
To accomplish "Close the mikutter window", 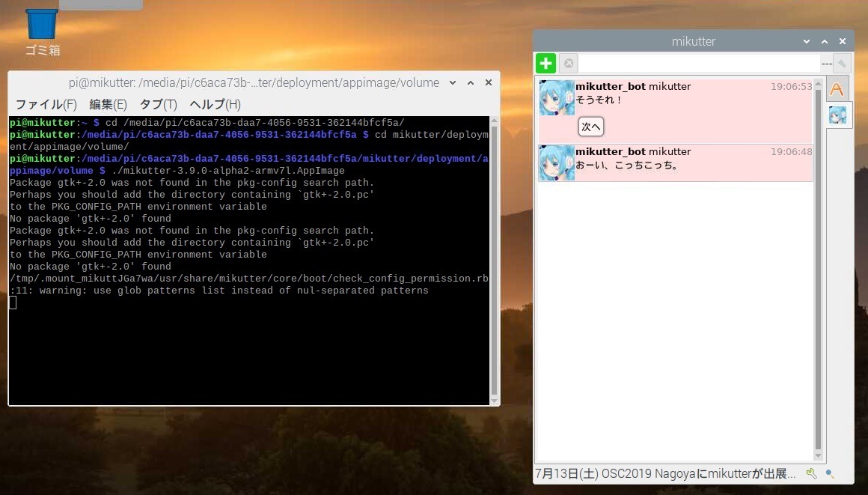I will click(x=843, y=42).
